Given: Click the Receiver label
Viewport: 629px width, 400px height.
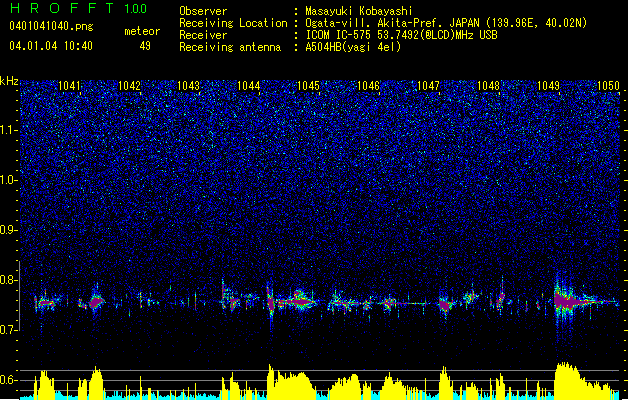Looking at the screenshot, I should (203, 35).
